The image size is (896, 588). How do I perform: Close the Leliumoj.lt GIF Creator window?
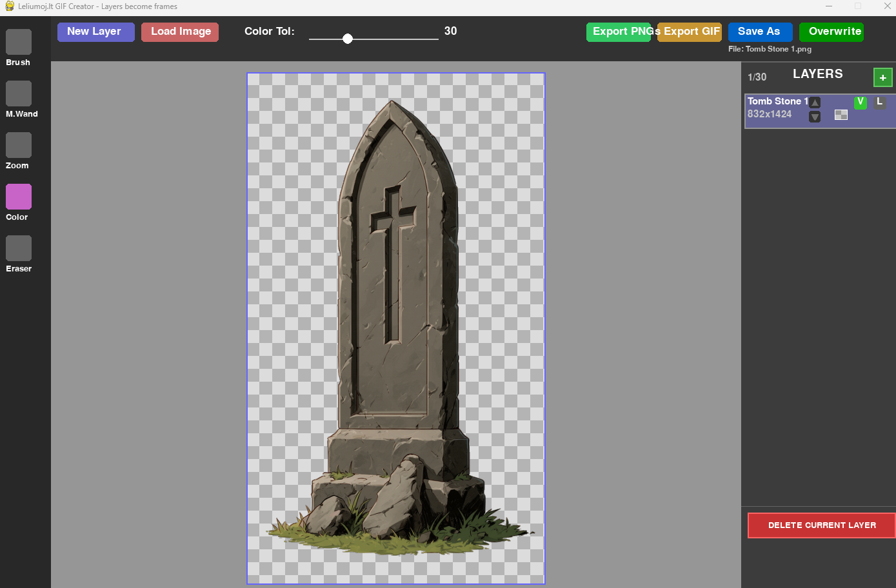coord(887,6)
